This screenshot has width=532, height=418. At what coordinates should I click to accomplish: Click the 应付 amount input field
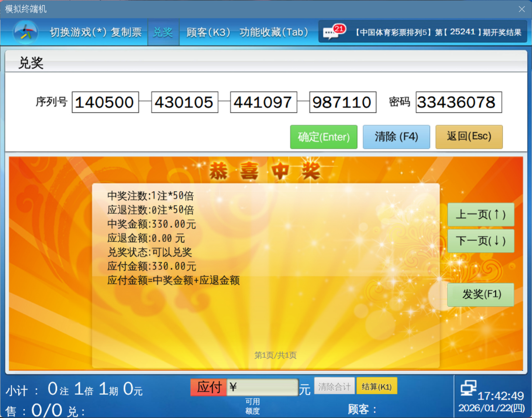tap(263, 387)
